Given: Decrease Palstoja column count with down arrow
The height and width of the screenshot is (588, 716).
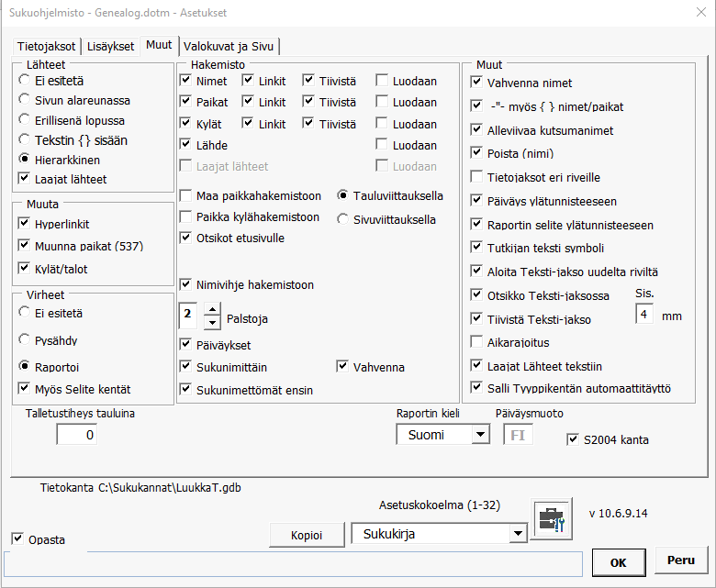Looking at the screenshot, I should tap(212, 323).
